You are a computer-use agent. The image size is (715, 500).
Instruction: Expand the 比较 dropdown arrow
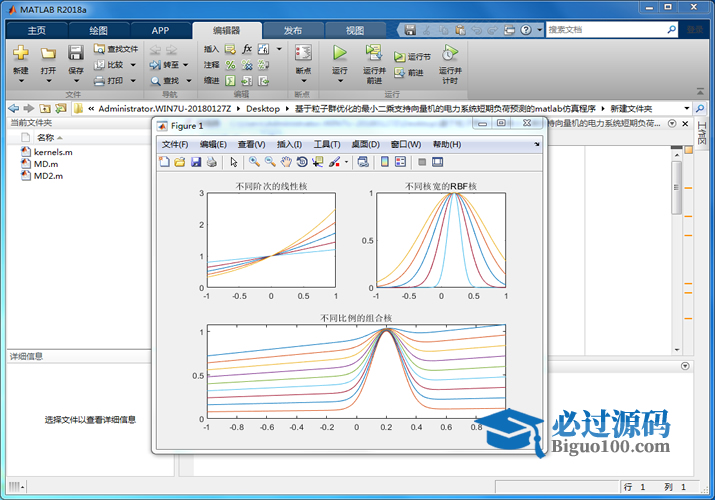pos(133,65)
